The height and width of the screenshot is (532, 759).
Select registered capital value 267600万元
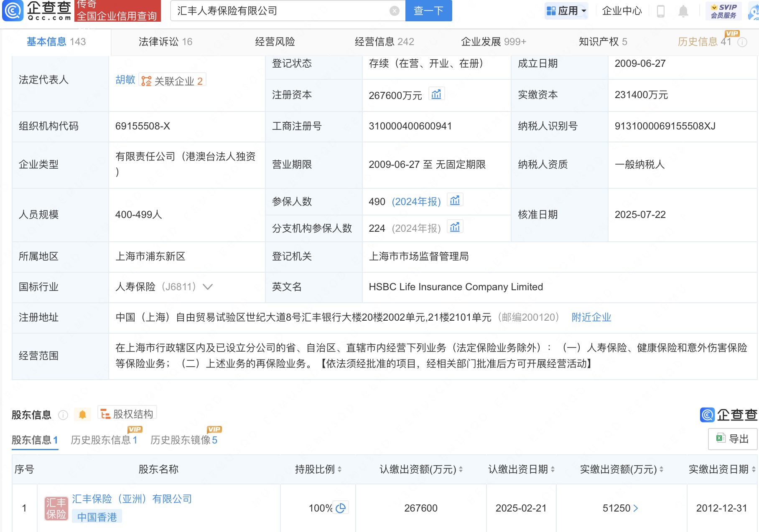tap(395, 95)
